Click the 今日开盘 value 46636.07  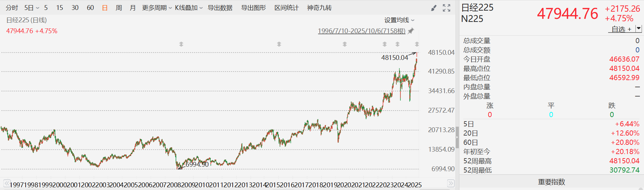[624, 59]
